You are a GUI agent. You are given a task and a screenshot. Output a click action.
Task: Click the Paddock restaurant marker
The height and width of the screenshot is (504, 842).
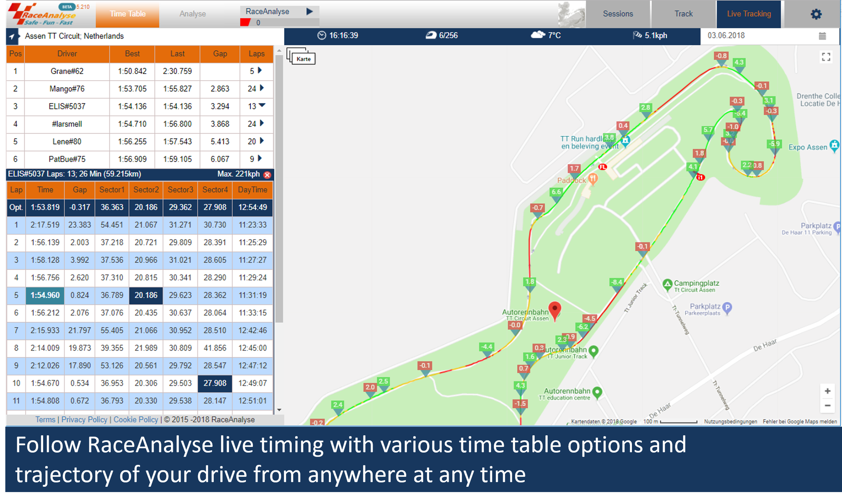pyautogui.click(x=592, y=179)
